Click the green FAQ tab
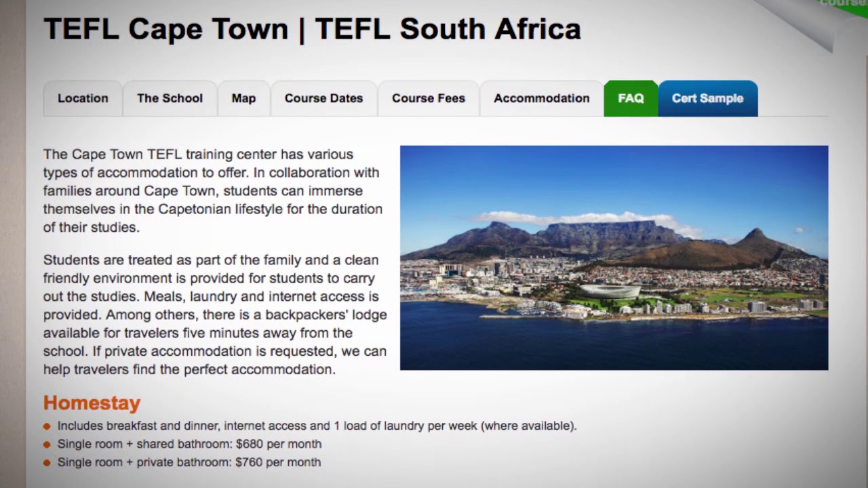The image size is (868, 488). point(631,98)
